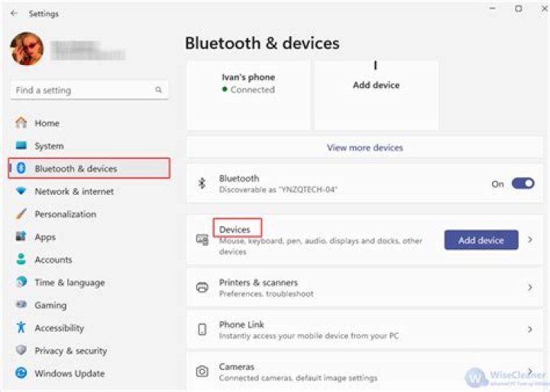Click the Accessibility figure icon
Image resolution: width=550 pixels, height=392 pixels.
21,327
